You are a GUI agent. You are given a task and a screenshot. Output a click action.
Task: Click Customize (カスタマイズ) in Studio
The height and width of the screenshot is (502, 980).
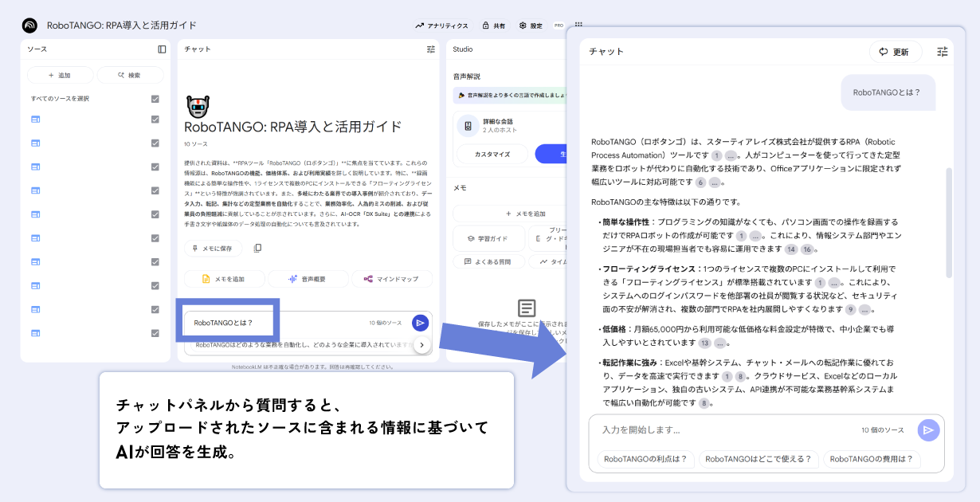[x=492, y=154]
